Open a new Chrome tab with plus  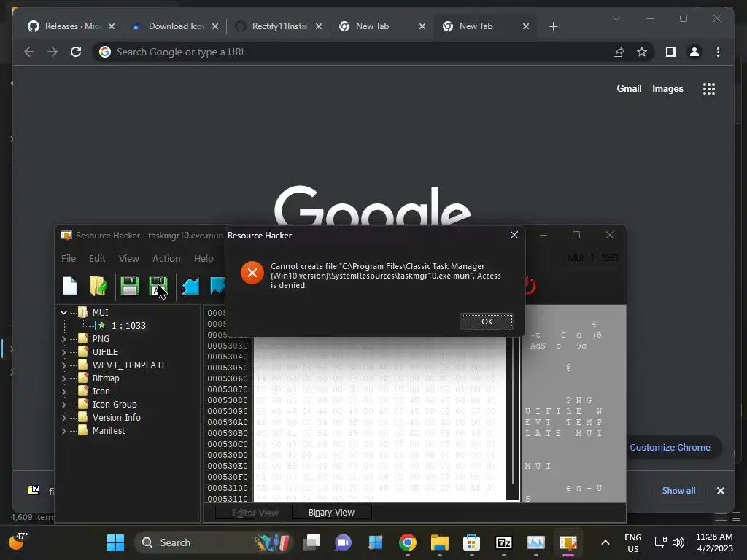point(553,26)
